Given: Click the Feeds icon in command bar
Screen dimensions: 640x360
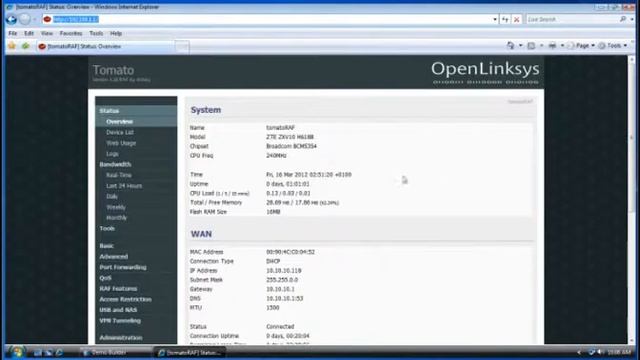Looking at the screenshot, I should (x=531, y=46).
